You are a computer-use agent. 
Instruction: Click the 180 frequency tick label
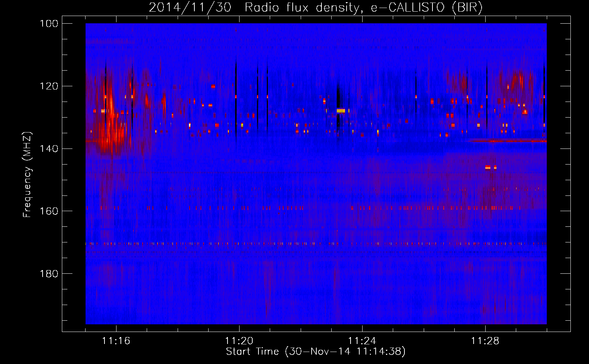pos(48,274)
